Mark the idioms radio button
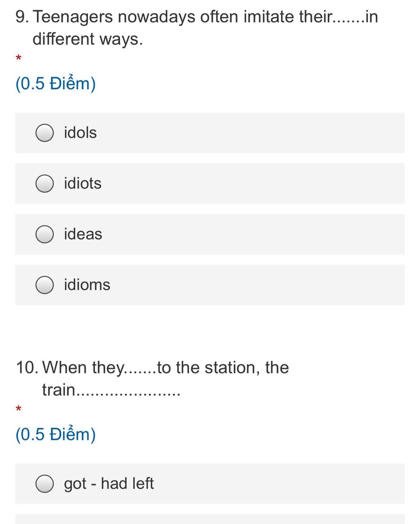420x524 pixels. point(44,285)
